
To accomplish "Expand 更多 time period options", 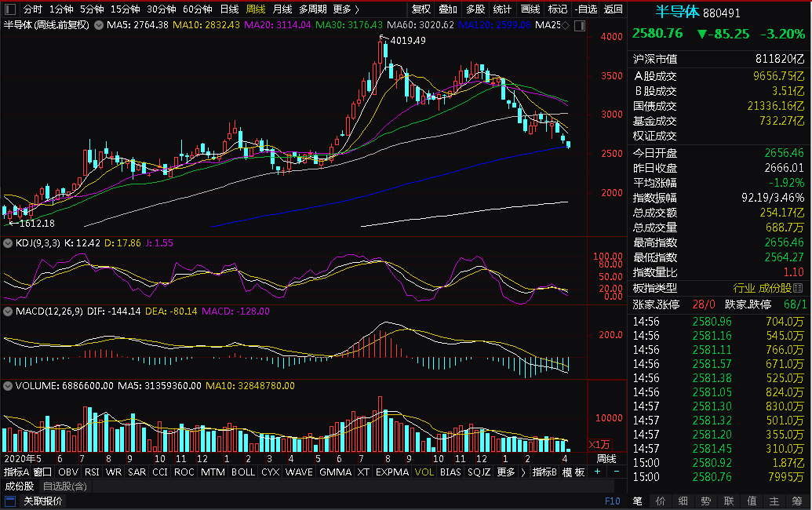I will tap(346, 9).
